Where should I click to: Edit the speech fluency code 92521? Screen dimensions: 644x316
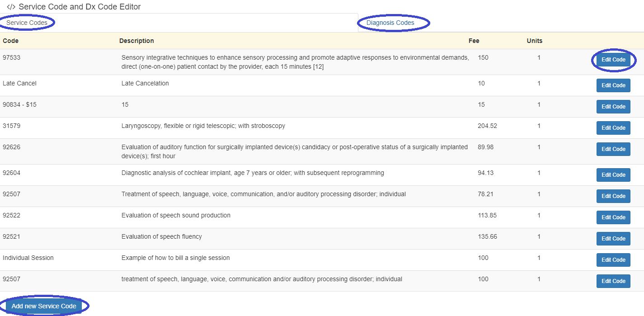[x=613, y=239]
